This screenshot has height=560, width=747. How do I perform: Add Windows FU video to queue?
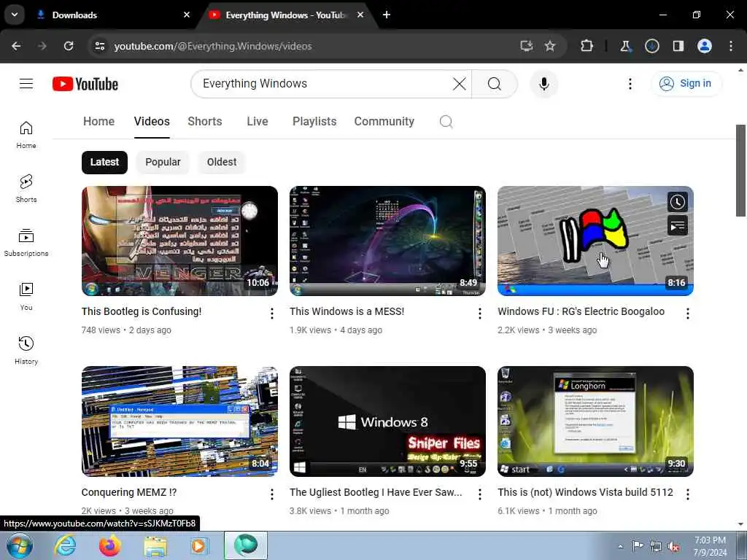677,226
